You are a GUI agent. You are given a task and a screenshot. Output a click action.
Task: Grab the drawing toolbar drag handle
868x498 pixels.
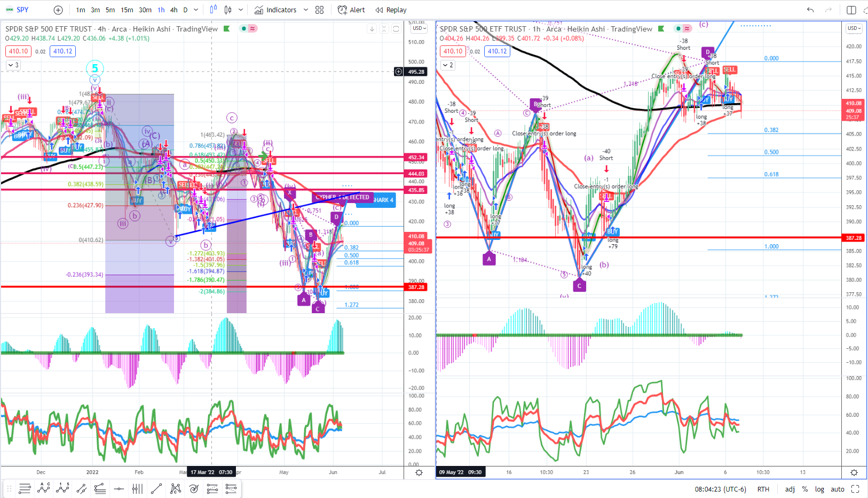[9, 489]
